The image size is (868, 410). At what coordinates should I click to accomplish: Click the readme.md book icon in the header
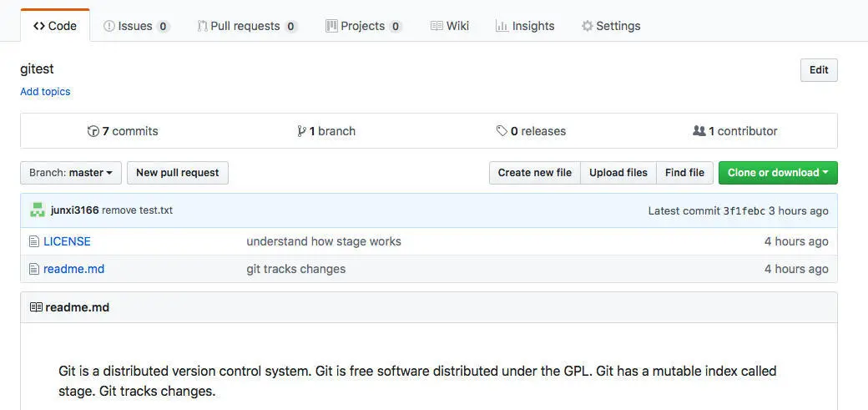(x=36, y=307)
